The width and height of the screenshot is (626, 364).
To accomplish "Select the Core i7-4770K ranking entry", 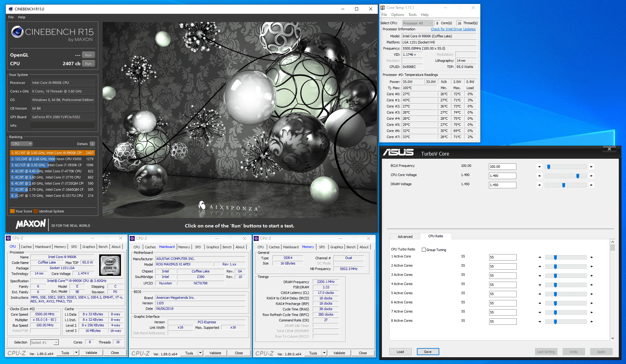I will 52,171.
